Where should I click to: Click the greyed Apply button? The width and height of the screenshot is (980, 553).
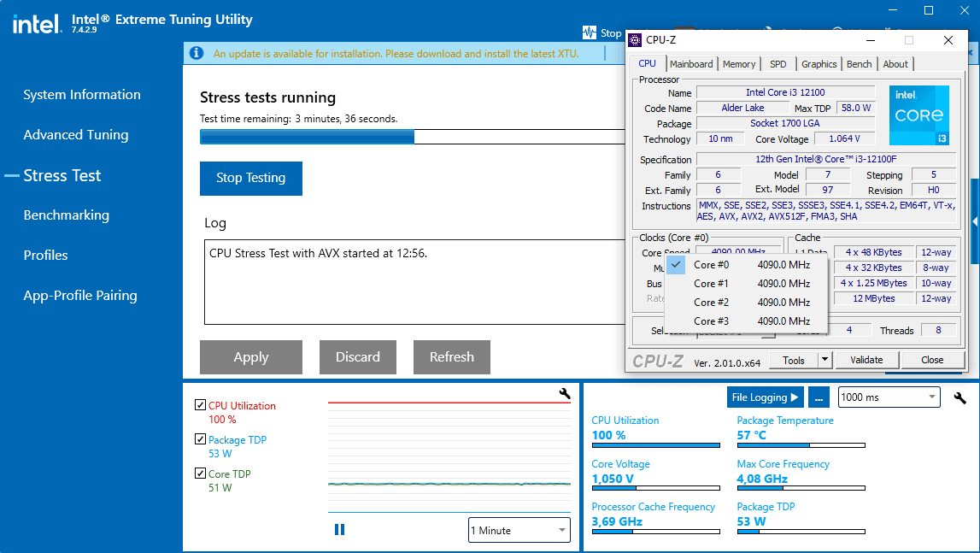tap(250, 357)
